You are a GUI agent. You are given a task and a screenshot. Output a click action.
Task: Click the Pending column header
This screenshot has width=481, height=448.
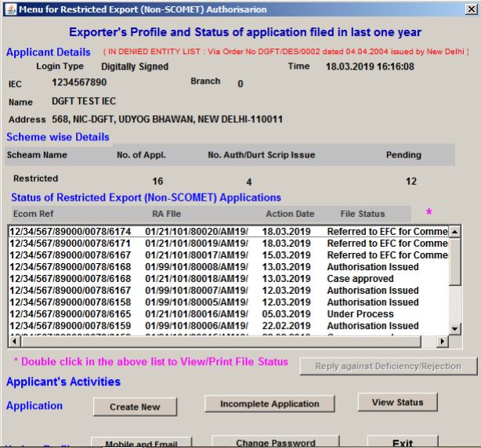coord(403,155)
